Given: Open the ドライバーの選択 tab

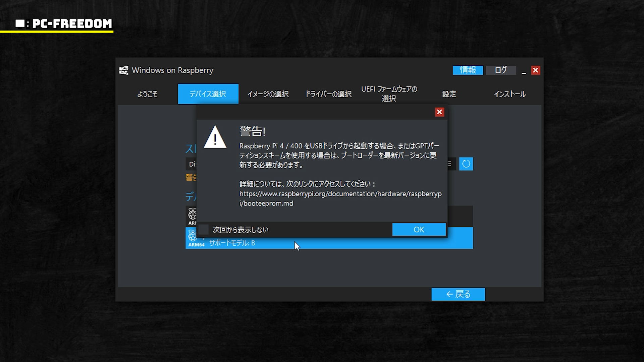Looking at the screenshot, I should pos(328,94).
